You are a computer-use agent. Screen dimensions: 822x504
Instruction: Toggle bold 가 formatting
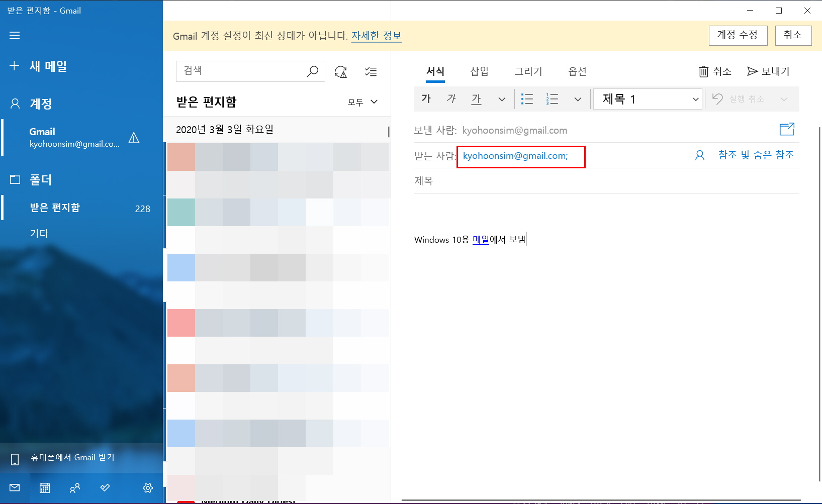click(x=426, y=99)
